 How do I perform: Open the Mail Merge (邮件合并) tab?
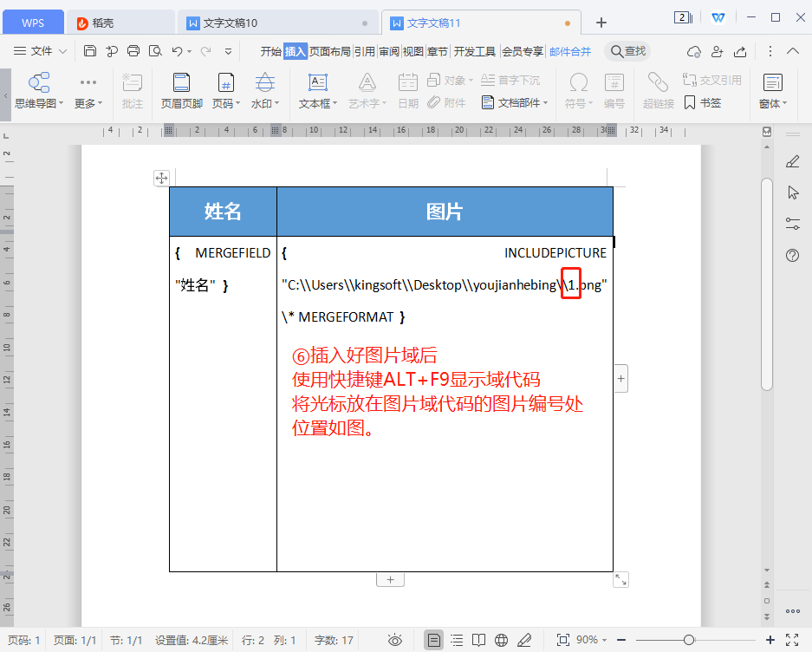tap(570, 51)
